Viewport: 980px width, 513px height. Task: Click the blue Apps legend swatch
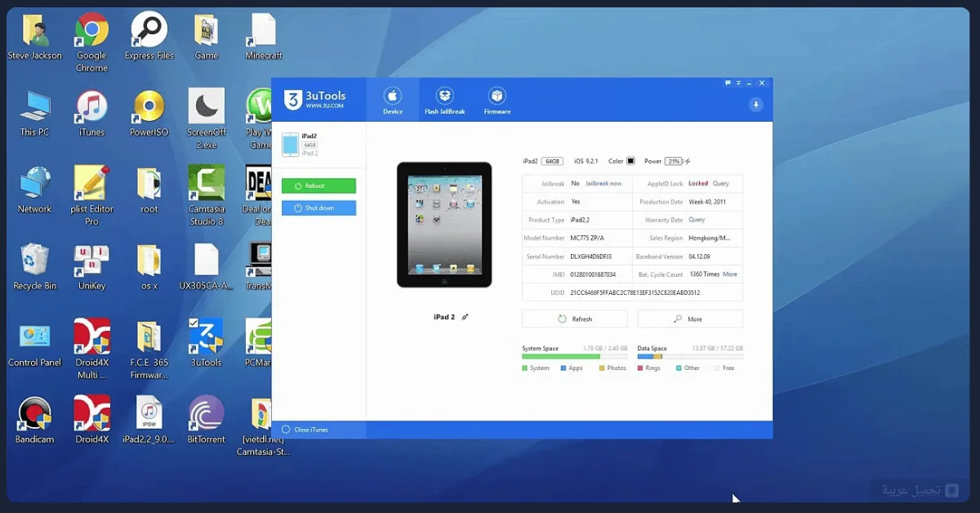[563, 368]
